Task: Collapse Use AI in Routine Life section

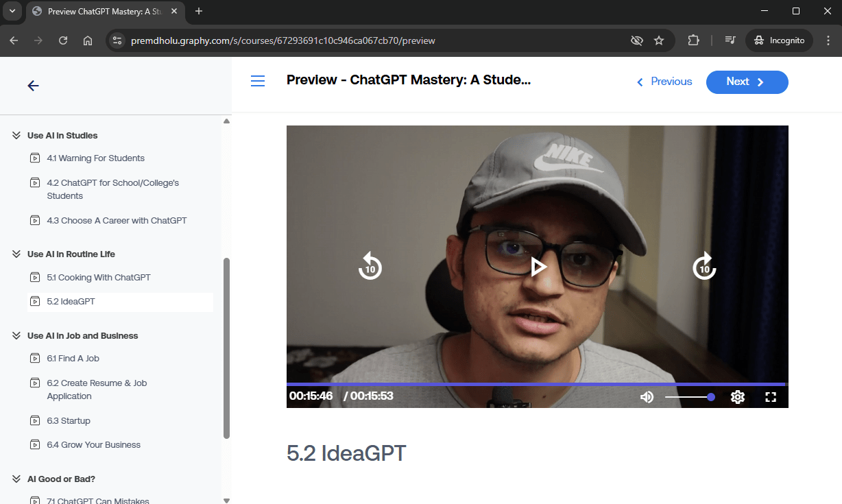Action: point(16,254)
